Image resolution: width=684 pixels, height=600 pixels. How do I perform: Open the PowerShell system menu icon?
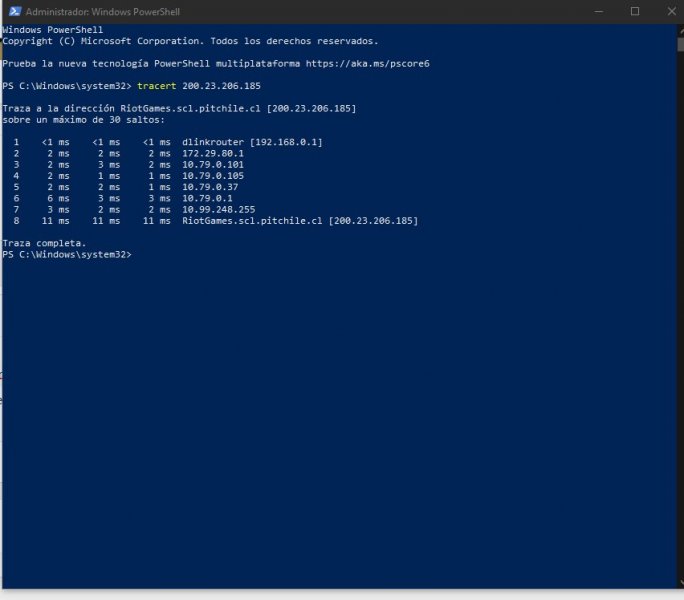[x=15, y=11]
